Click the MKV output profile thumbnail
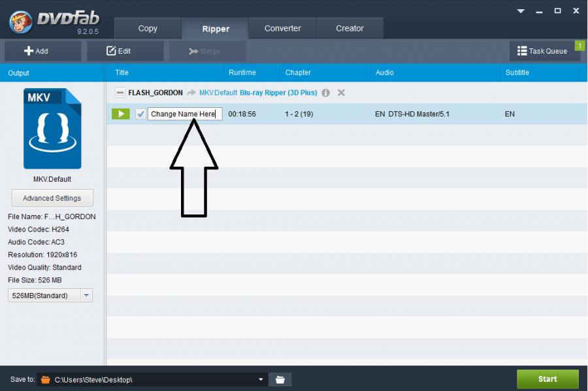The height and width of the screenshot is (391, 588). click(52, 128)
